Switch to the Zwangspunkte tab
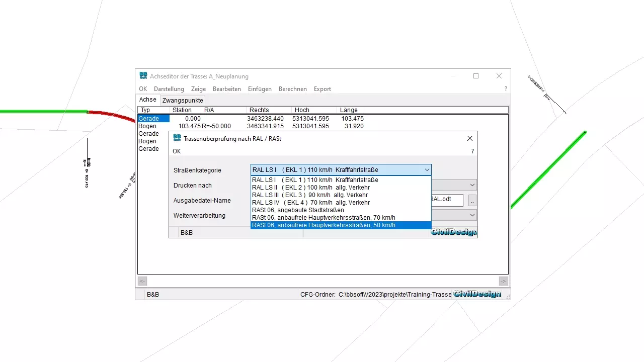The height and width of the screenshot is (362, 644). (x=183, y=100)
